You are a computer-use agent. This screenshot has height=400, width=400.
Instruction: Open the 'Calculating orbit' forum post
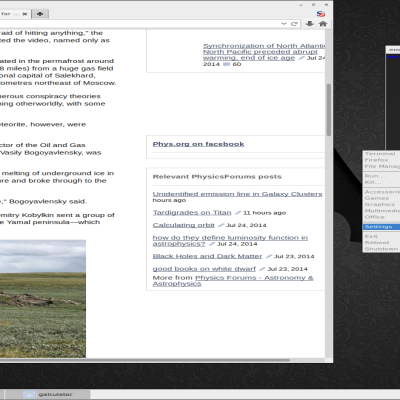[184, 225]
